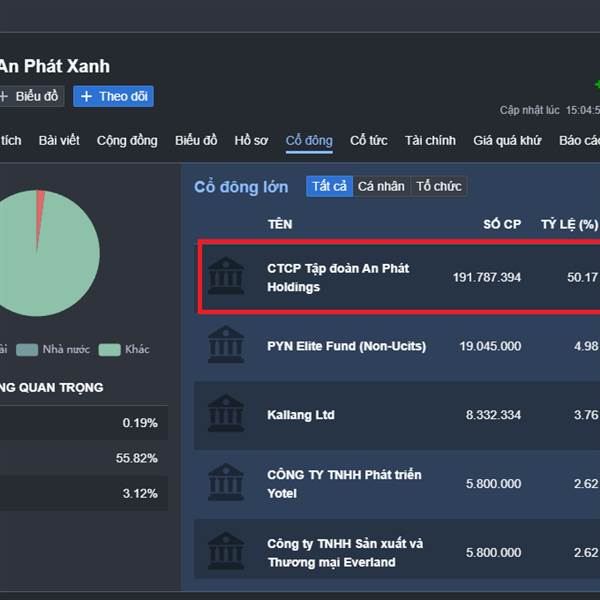The width and height of the screenshot is (600, 600).
Task: Click institution icon beside PYN Elite Fund
Action: [226, 344]
